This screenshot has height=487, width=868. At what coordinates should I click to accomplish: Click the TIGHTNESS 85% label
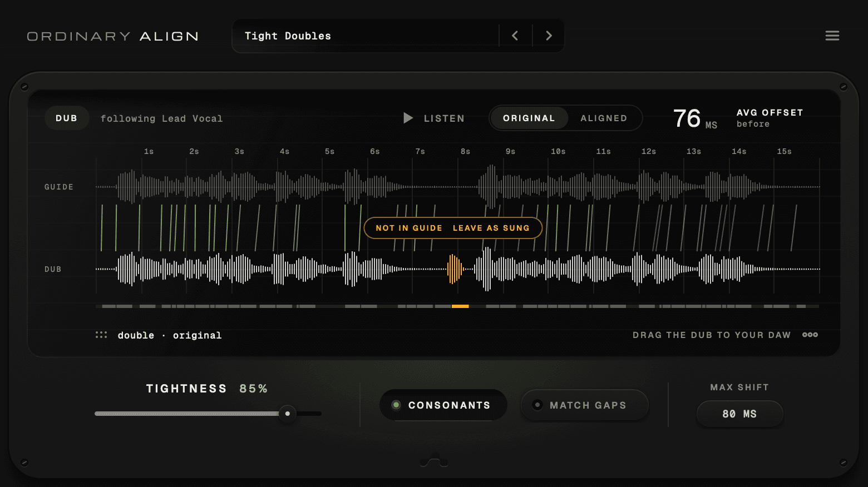[x=207, y=389]
